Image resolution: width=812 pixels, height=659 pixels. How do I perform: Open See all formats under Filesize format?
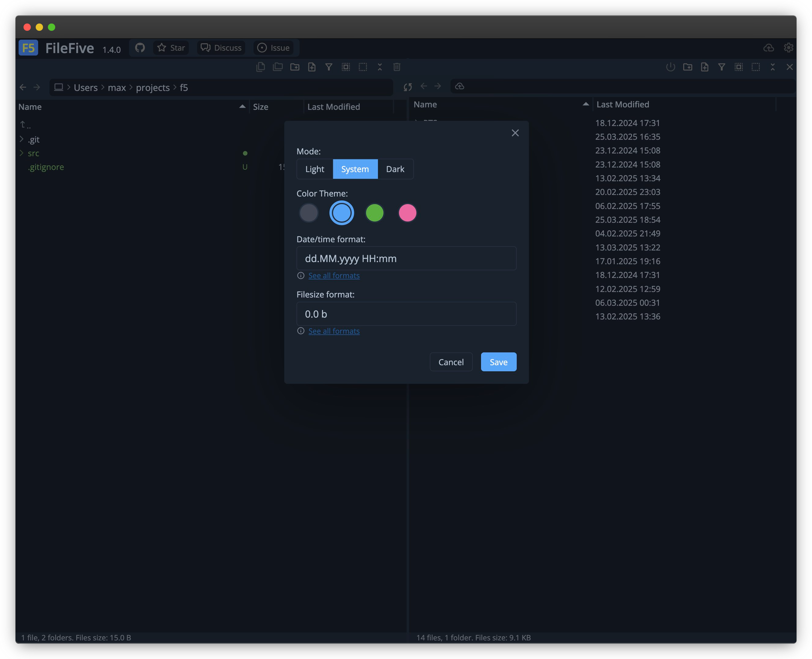point(334,331)
